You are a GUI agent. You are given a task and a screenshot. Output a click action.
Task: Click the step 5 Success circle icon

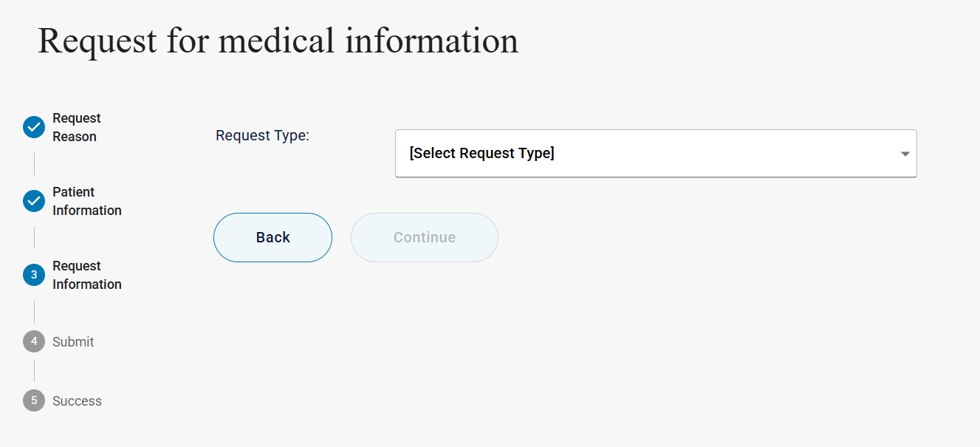34,400
